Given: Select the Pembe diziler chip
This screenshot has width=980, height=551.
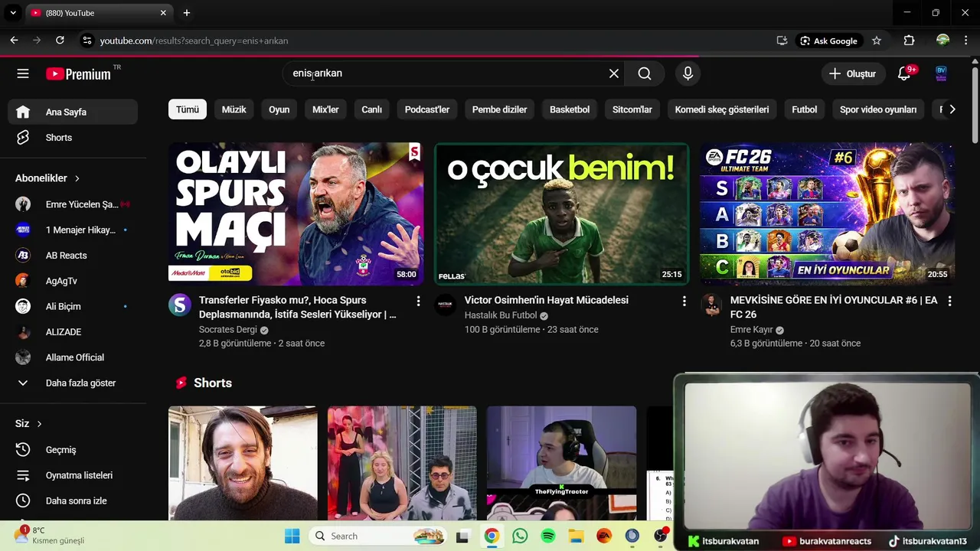Looking at the screenshot, I should click(x=499, y=109).
